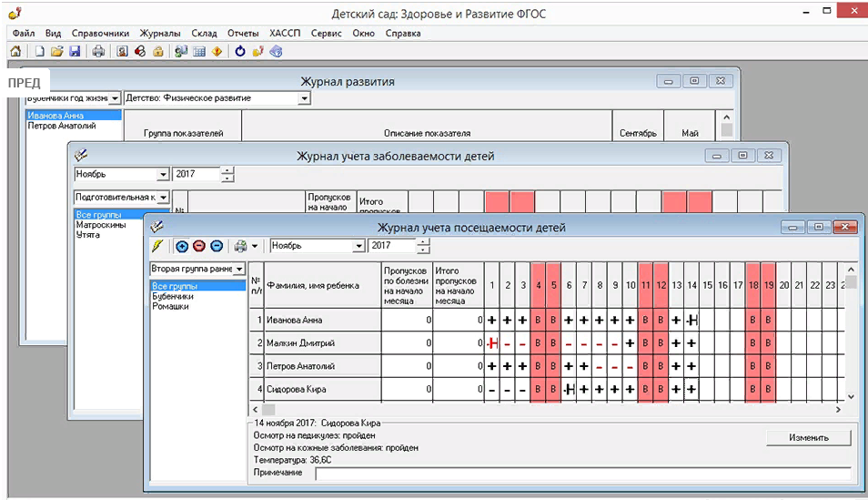
Task: Click the printer icon in attendance journal toolbar
Action: coord(240,246)
